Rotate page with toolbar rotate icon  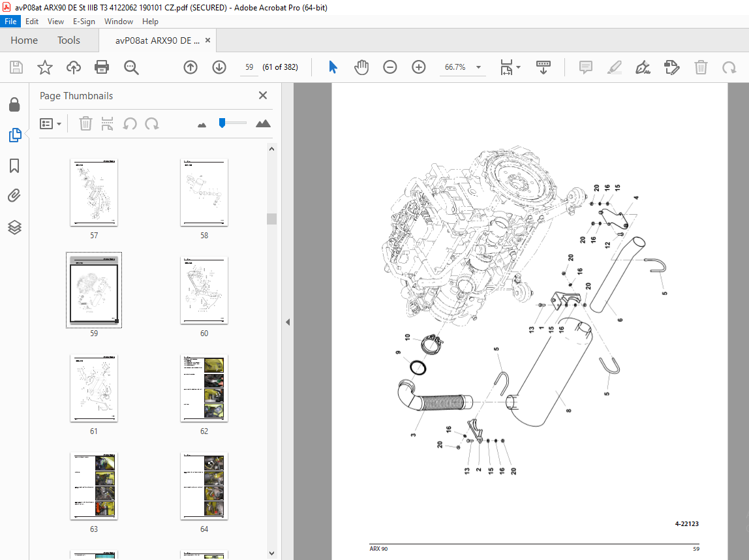(729, 67)
